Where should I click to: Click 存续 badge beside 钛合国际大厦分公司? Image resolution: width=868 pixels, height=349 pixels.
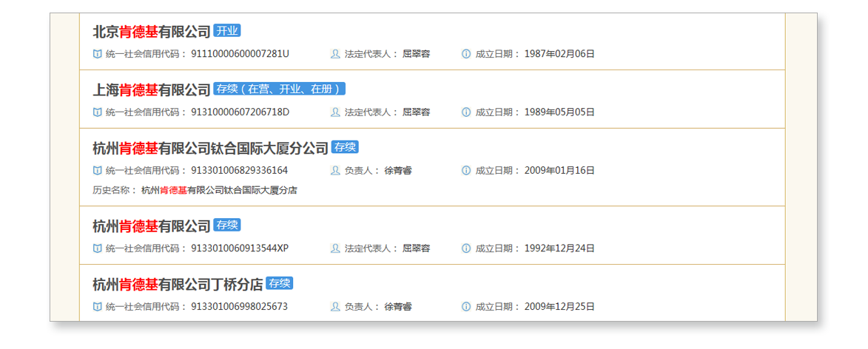(345, 147)
